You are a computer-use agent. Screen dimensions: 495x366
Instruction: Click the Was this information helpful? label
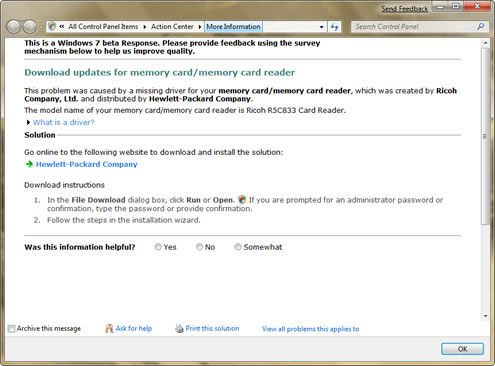tap(80, 247)
